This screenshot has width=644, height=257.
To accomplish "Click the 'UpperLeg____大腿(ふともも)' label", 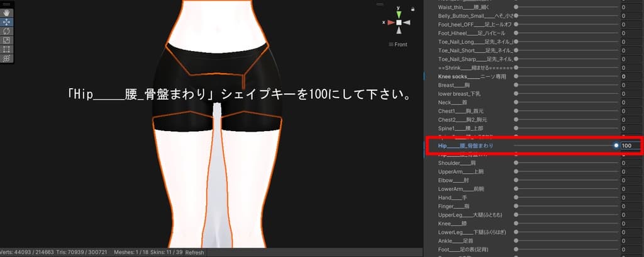I will [x=470, y=215].
